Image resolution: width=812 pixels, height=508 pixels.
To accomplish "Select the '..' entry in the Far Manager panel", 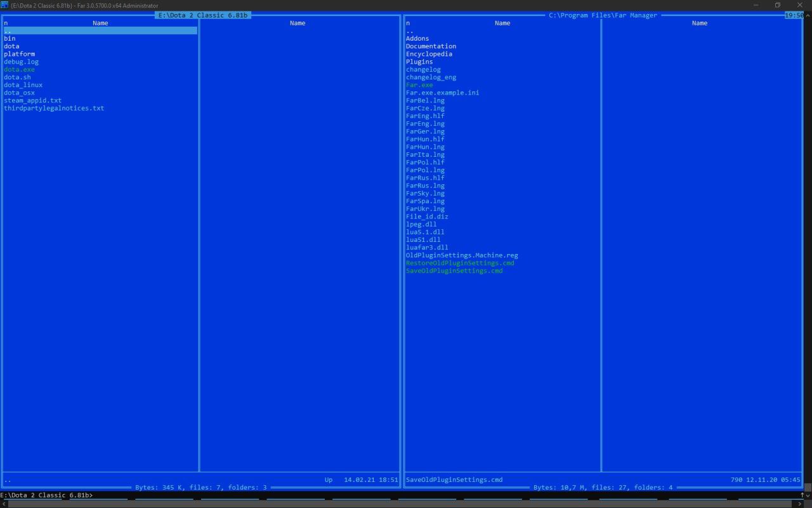I will (410, 30).
